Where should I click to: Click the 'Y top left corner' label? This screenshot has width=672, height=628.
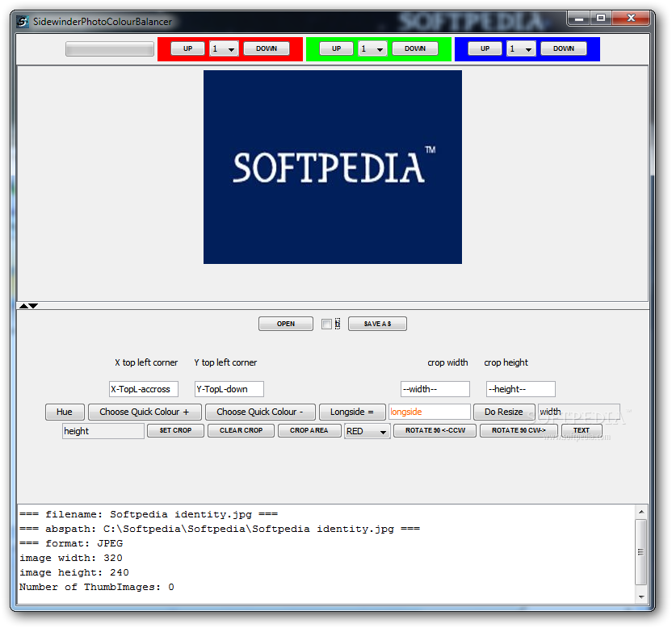(225, 362)
